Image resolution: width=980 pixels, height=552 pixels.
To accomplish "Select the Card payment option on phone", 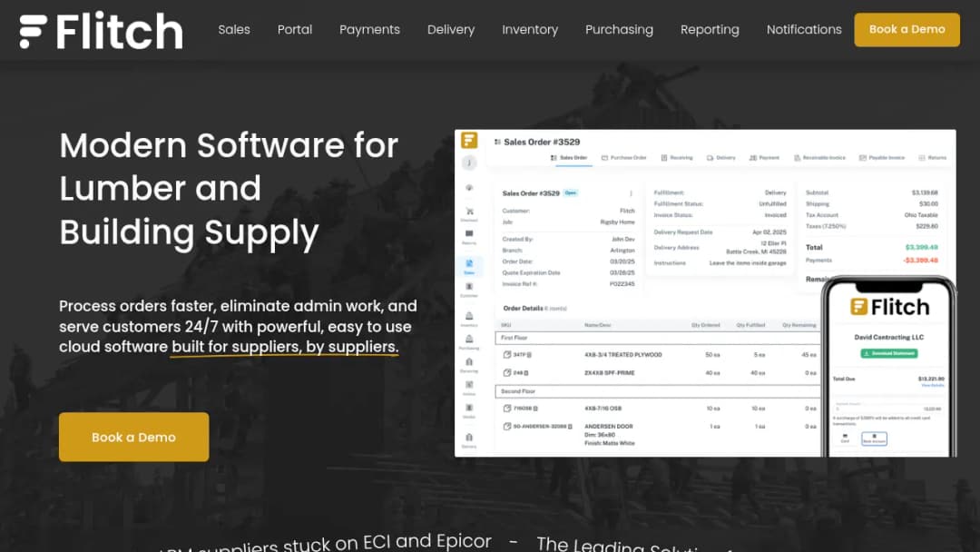I will tap(845, 439).
